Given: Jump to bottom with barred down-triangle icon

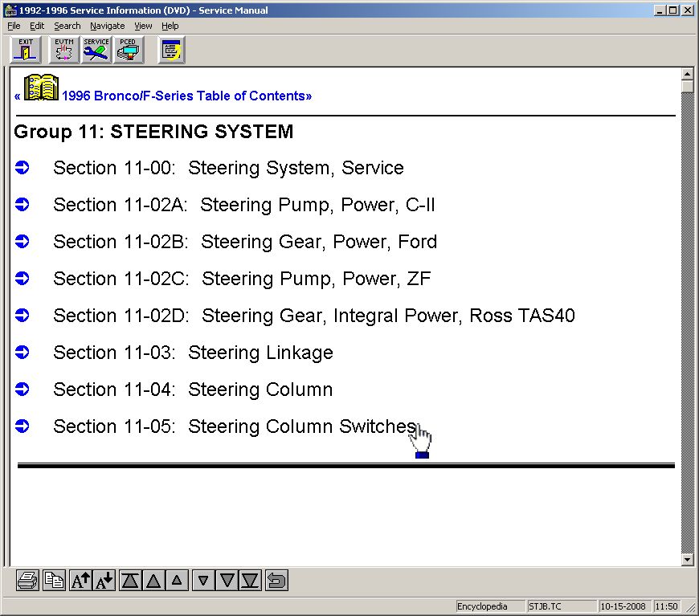Looking at the screenshot, I should pyautogui.click(x=250, y=581).
